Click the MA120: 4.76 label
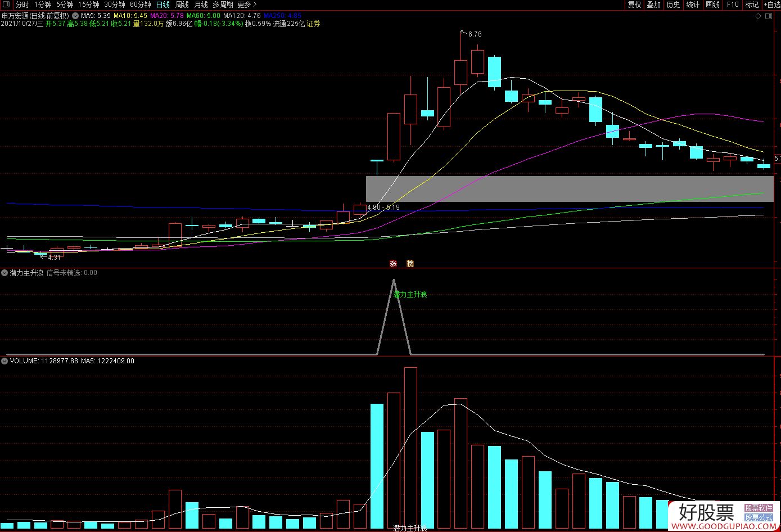 click(x=242, y=16)
